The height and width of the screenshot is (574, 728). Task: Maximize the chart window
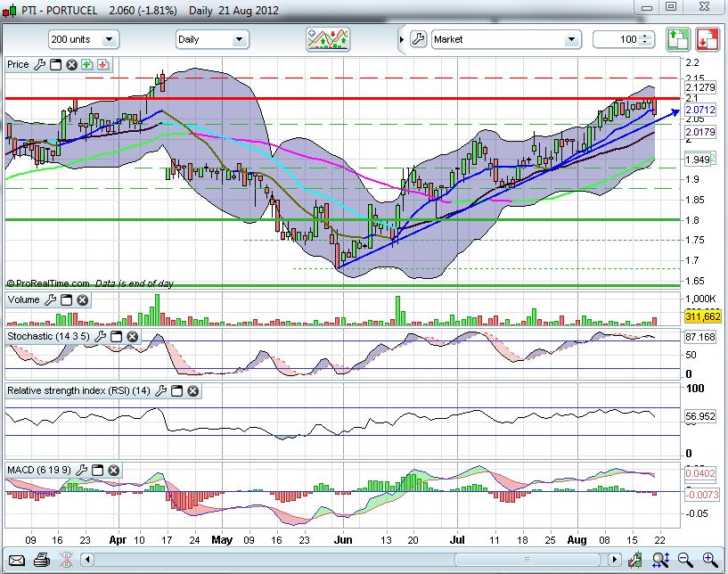click(x=670, y=6)
